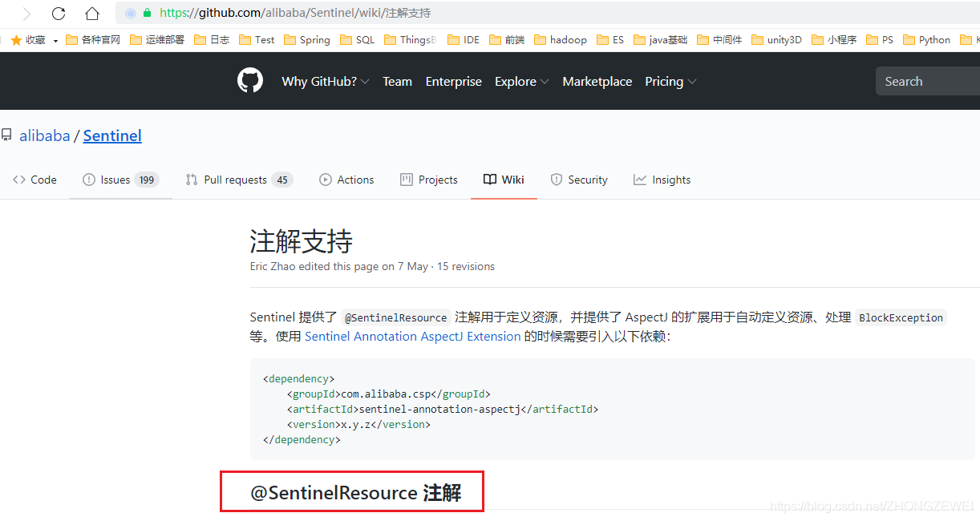Open the 各种官网 bookmark folder
The image size is (980, 521).
click(x=93, y=40)
